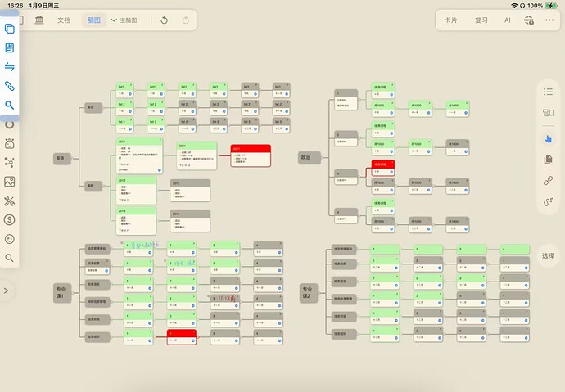
Task: Select the green 2013 card
Action: pyautogui.click(x=136, y=221)
